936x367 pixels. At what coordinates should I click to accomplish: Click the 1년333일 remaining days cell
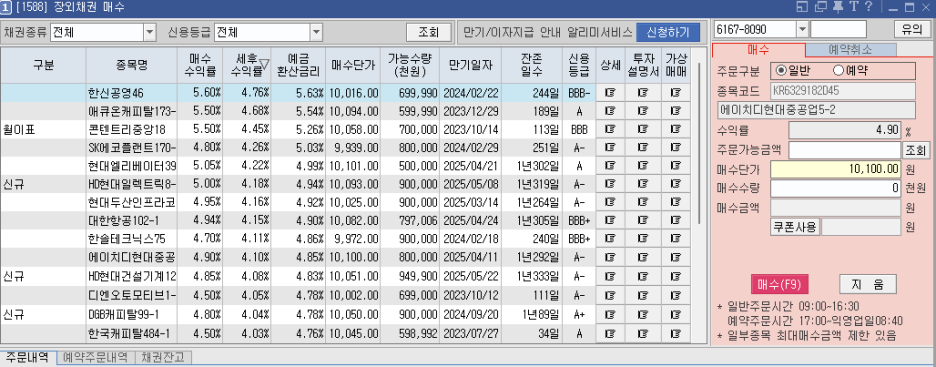click(532, 276)
